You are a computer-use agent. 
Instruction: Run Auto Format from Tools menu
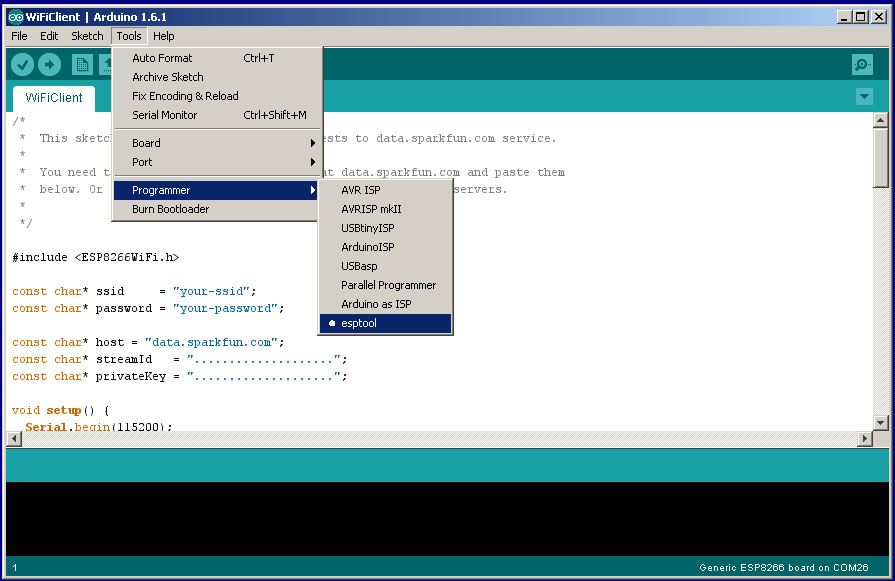coord(216,58)
